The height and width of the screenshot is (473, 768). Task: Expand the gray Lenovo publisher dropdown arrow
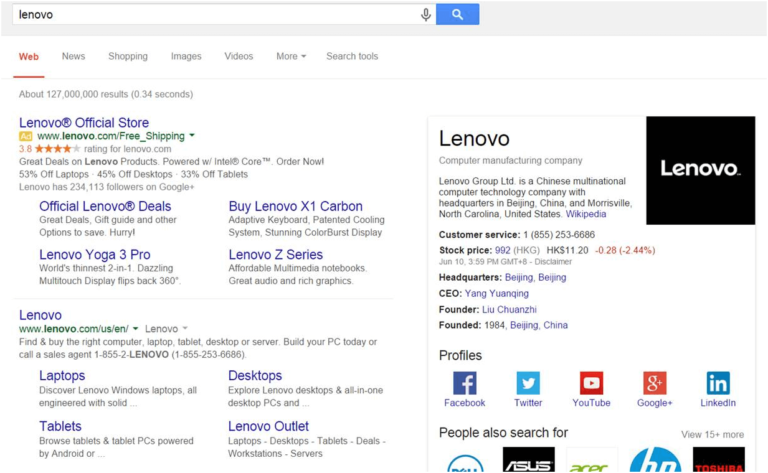(x=185, y=328)
